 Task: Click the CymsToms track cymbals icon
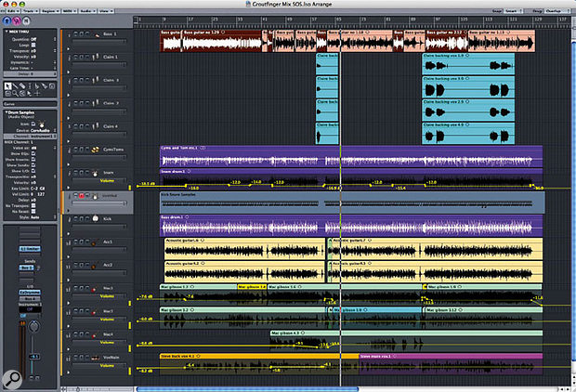coord(96,150)
